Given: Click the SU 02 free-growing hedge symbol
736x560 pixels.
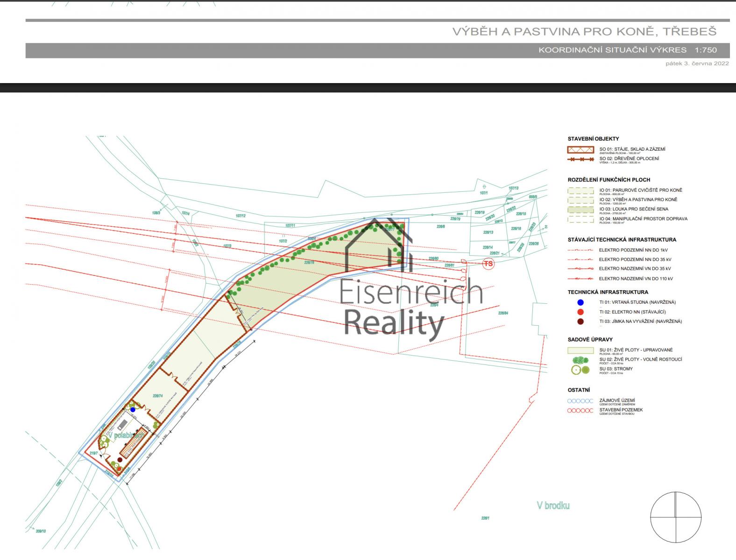Looking at the screenshot, I should coord(580,360).
